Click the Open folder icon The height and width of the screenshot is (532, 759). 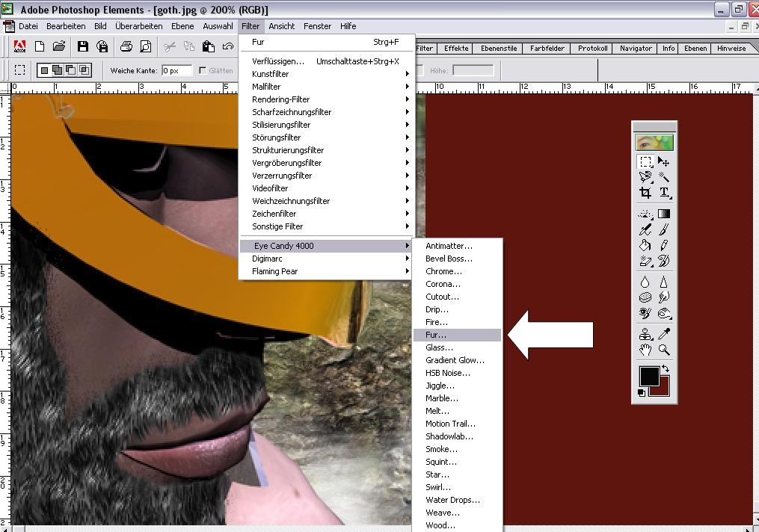click(x=59, y=46)
